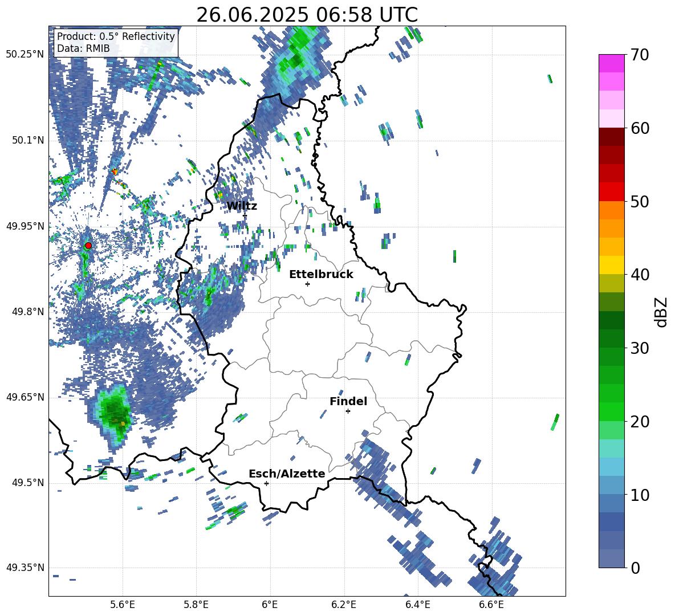Click the colorbar tick label 20
The image size is (675, 616).
[640, 421]
